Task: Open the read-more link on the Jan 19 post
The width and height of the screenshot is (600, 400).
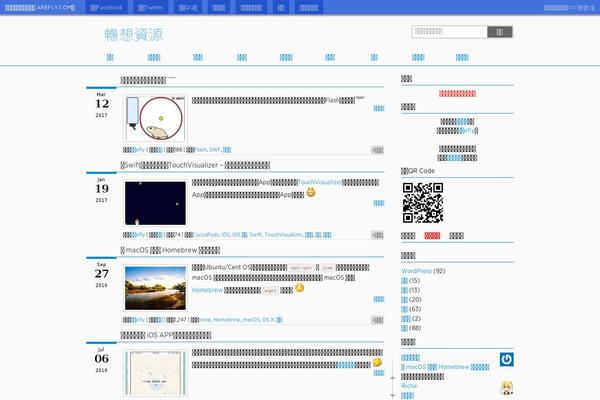Action: click(x=378, y=203)
